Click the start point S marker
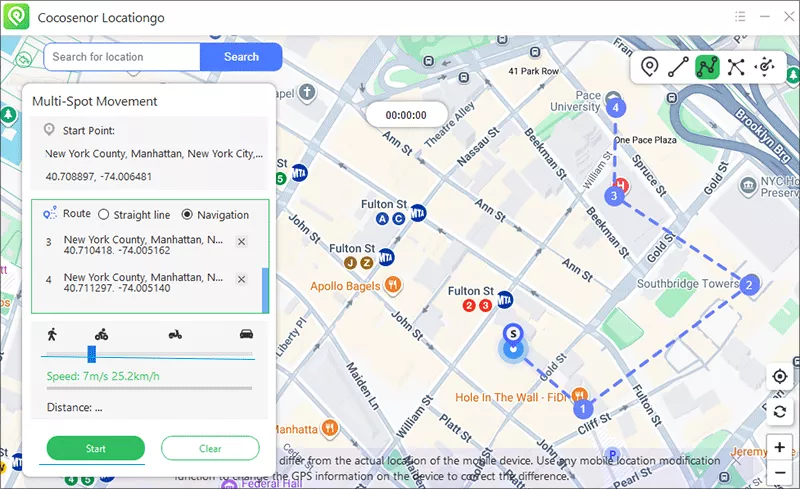 [513, 333]
